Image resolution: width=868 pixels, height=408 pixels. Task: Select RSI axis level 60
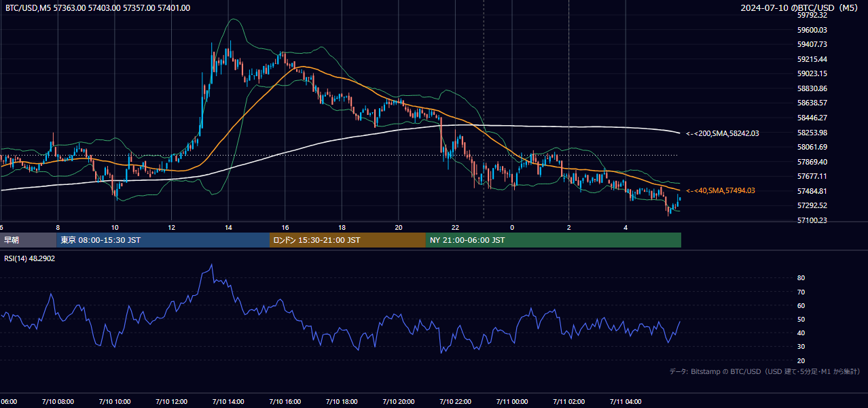pyautogui.click(x=801, y=305)
